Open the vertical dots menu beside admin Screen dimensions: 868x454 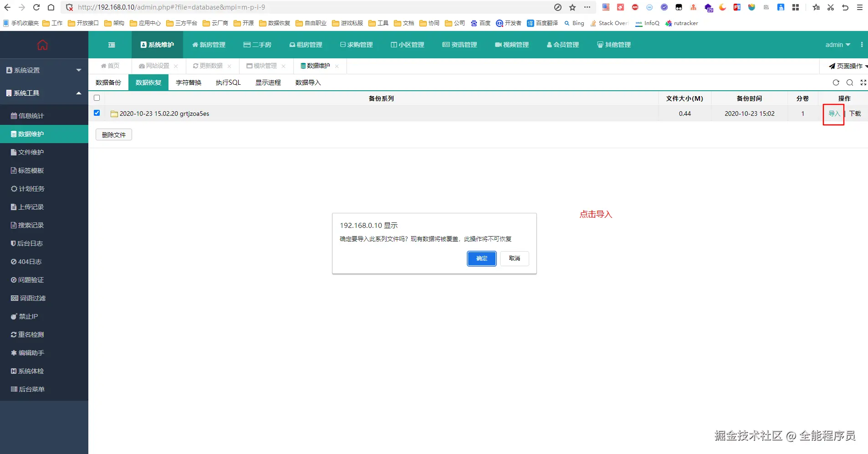(x=862, y=45)
